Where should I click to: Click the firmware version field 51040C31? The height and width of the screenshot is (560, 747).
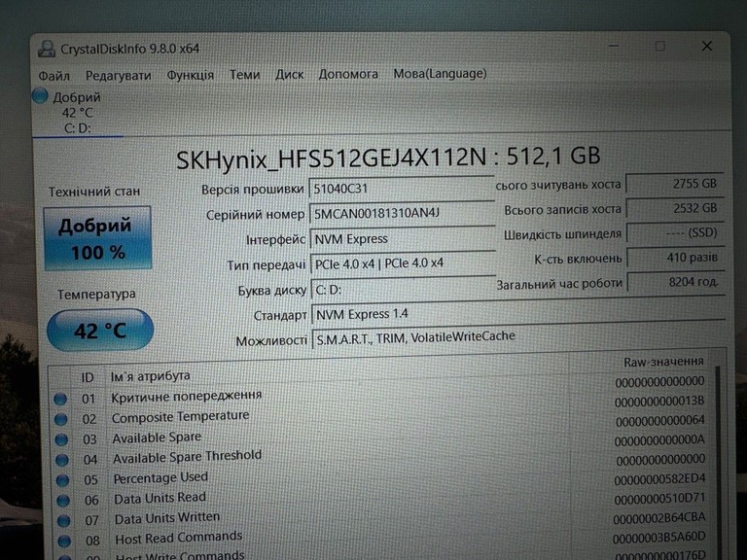(x=402, y=189)
